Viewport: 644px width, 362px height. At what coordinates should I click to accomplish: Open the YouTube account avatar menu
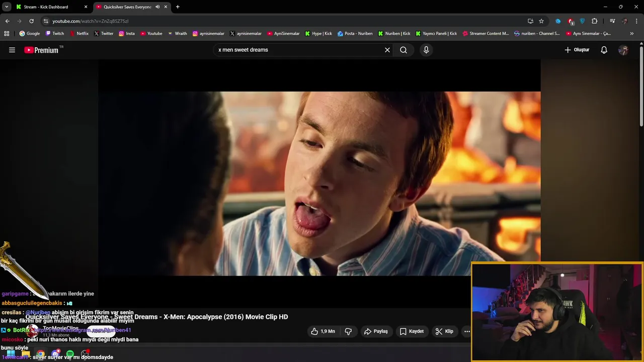[x=623, y=50]
